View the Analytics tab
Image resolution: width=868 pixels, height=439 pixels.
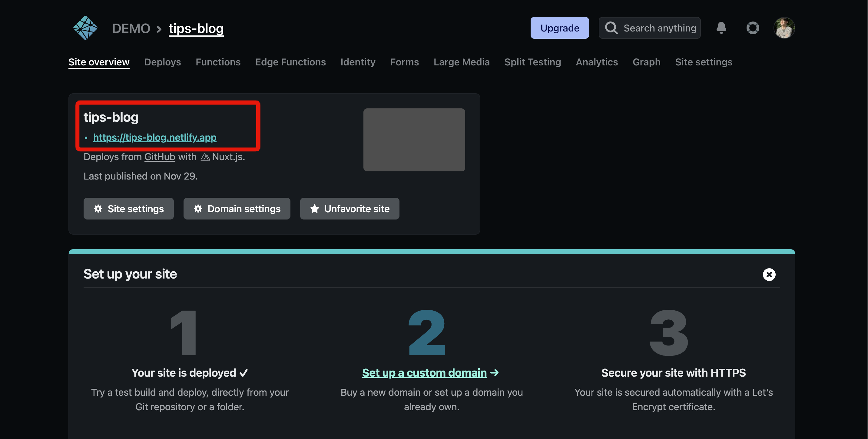click(596, 62)
